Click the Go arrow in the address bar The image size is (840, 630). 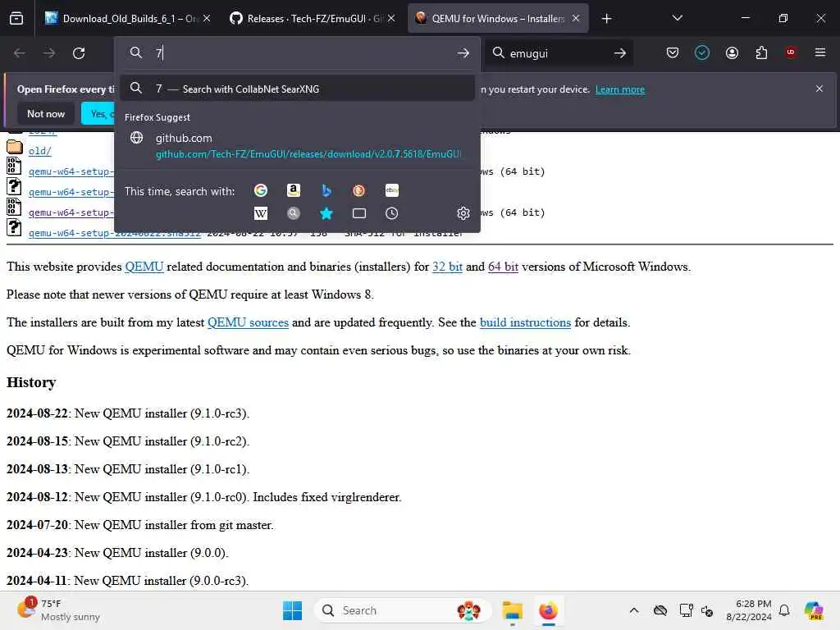[x=463, y=53]
